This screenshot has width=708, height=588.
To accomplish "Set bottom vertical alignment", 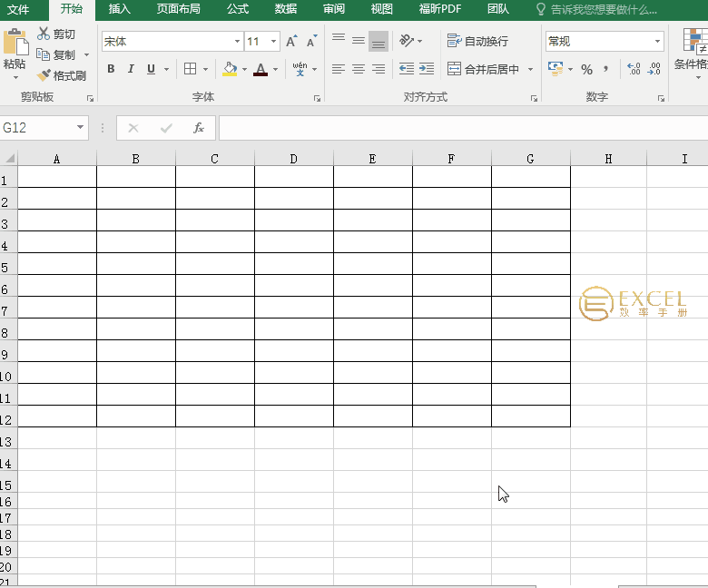I will [x=379, y=41].
